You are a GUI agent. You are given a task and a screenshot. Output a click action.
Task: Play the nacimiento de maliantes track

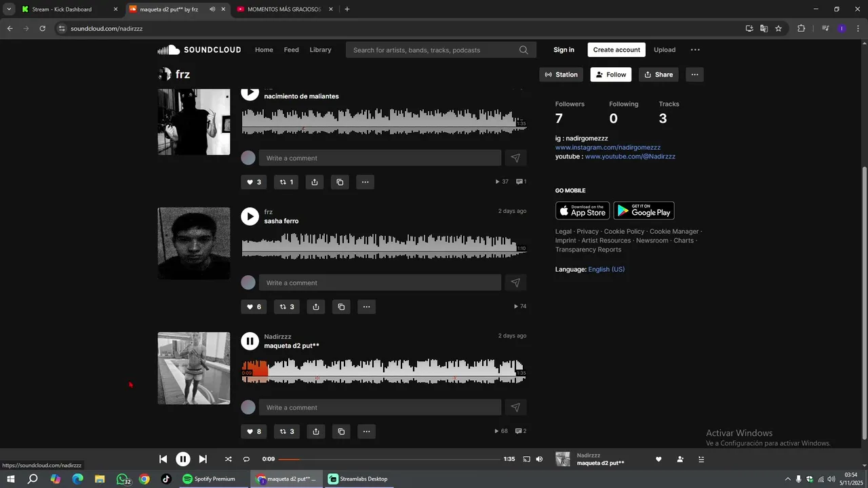250,92
